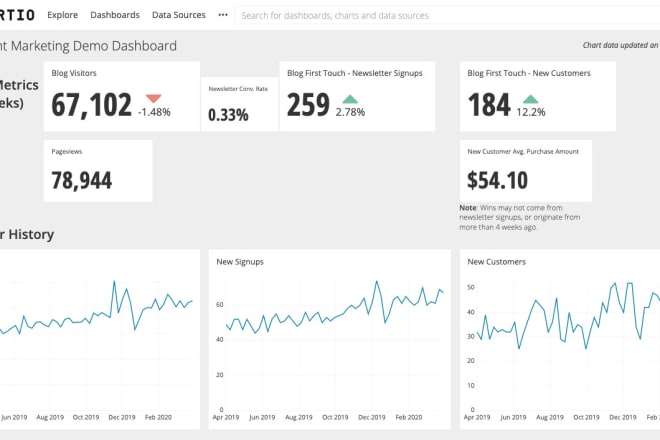The image size is (660, 440).
Task: Select the 259 Newsletter Signups value
Action: click(308, 105)
